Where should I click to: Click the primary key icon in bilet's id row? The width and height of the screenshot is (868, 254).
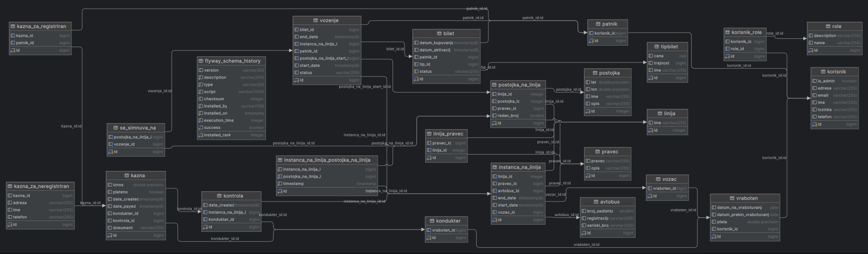tap(416, 79)
